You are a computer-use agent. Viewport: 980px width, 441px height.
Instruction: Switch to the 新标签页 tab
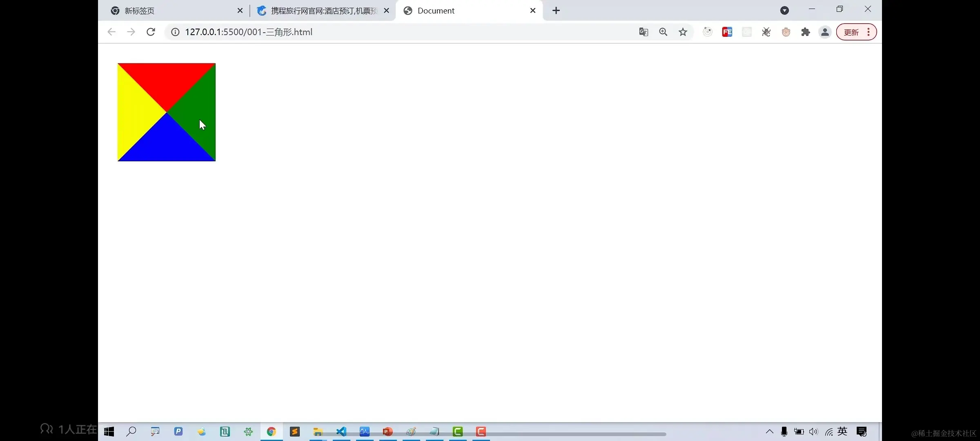click(x=171, y=11)
